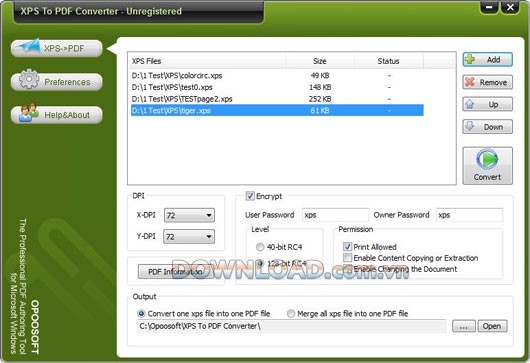530x363 pixels.
Task: Click the Status column header
Action: [389, 61]
